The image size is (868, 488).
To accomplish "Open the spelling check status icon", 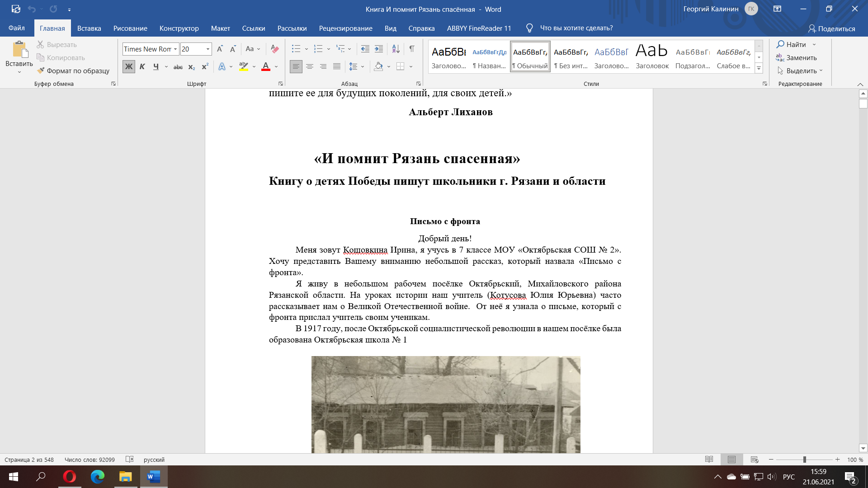I will (x=129, y=460).
